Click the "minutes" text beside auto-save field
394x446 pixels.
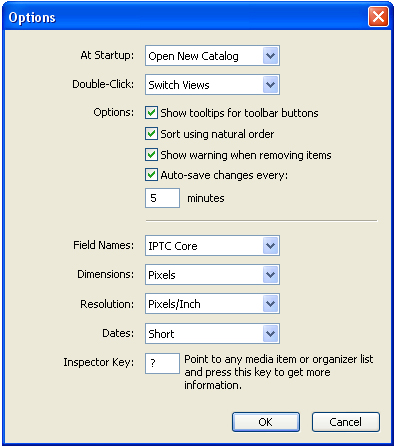(206, 198)
